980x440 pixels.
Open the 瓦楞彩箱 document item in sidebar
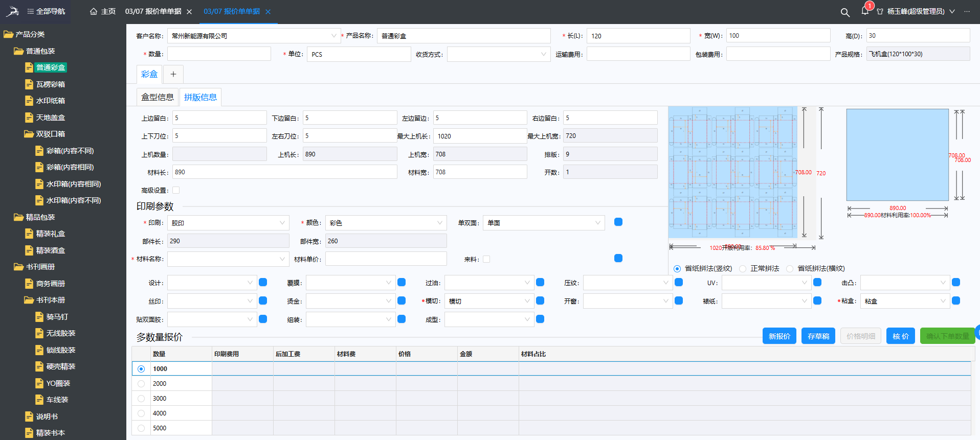(50, 84)
